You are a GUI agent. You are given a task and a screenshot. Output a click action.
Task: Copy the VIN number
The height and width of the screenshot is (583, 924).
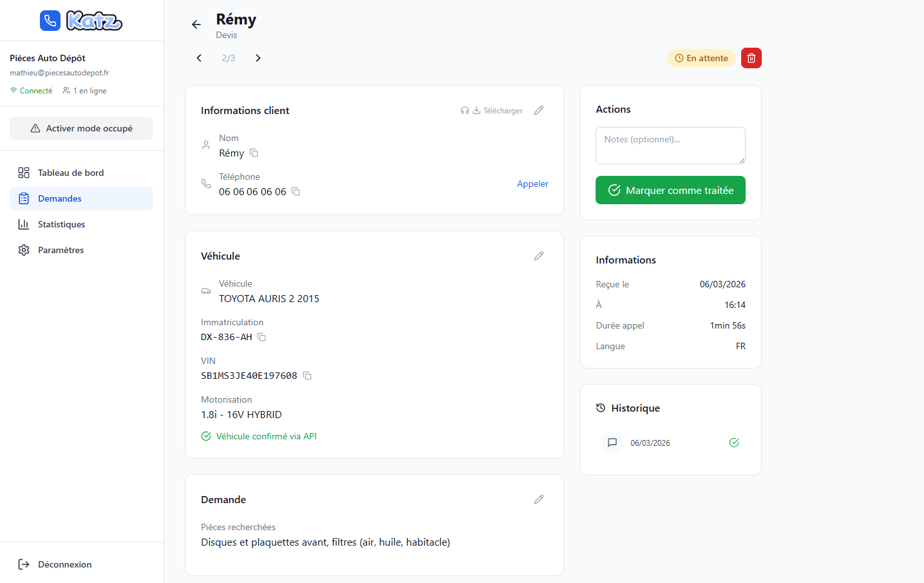307,376
